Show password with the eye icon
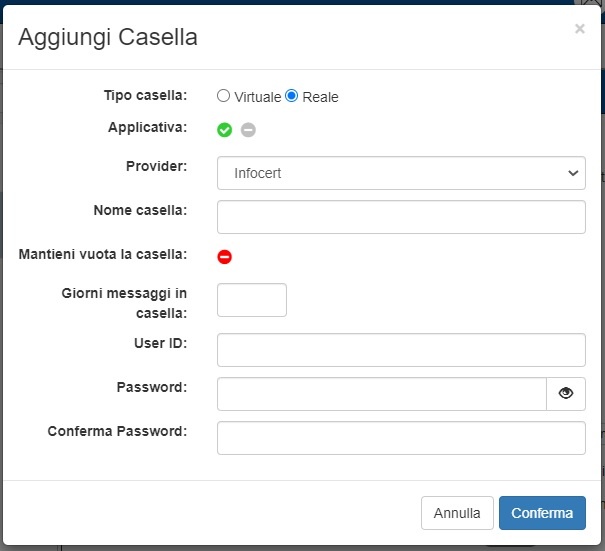The image size is (605, 551). 566,394
